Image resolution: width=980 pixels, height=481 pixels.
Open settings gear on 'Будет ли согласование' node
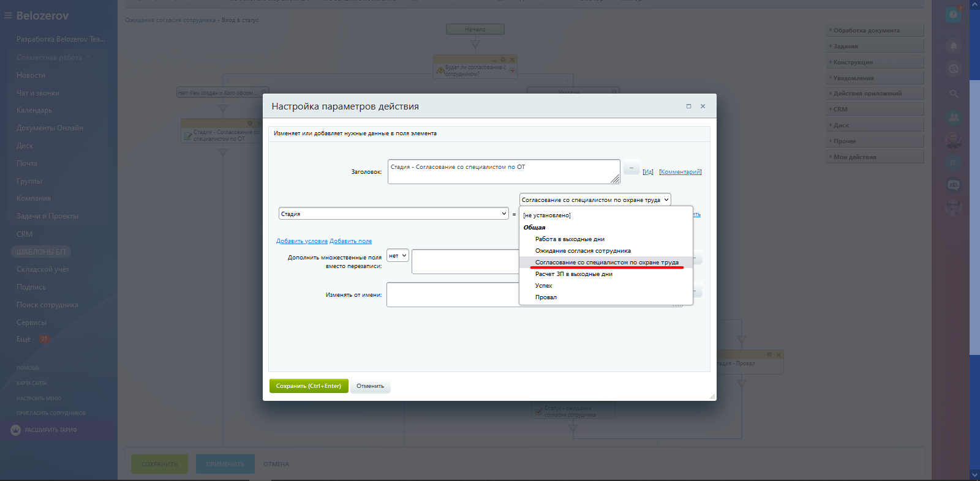point(503,59)
